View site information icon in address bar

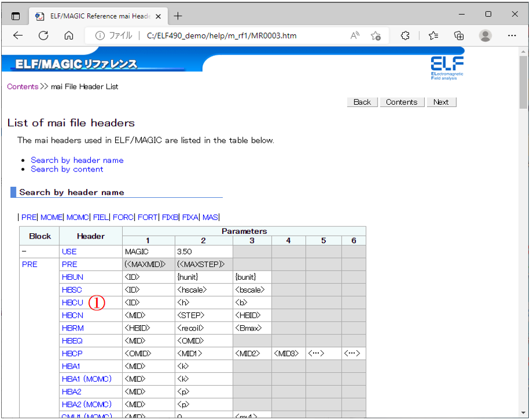(99, 35)
